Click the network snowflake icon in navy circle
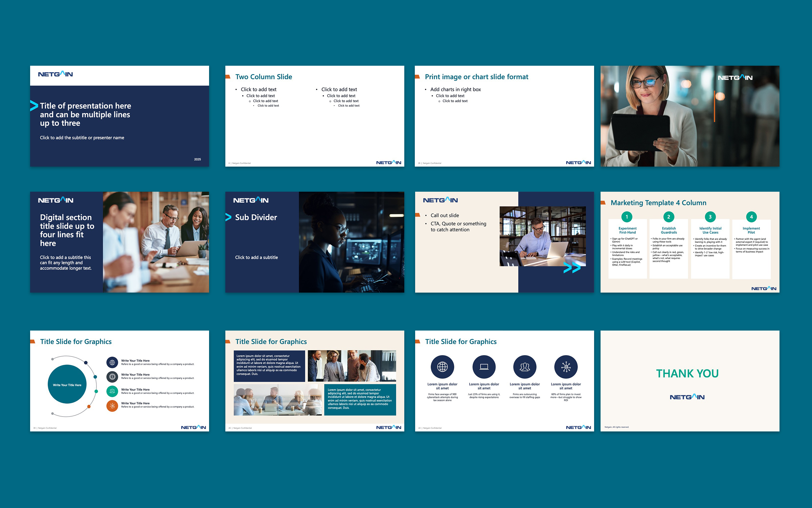 click(x=566, y=367)
